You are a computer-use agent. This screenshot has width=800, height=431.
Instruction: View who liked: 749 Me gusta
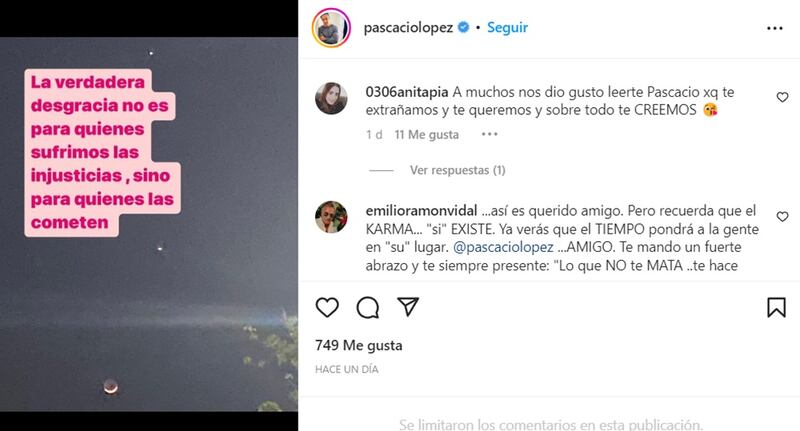point(359,345)
